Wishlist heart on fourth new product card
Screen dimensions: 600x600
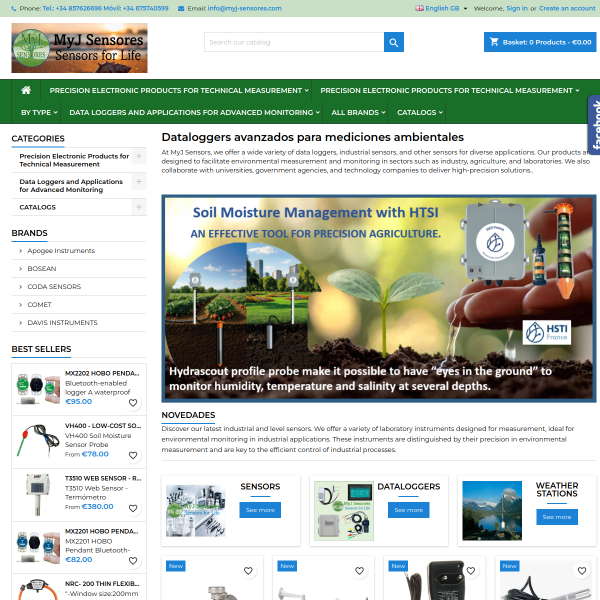point(582,571)
